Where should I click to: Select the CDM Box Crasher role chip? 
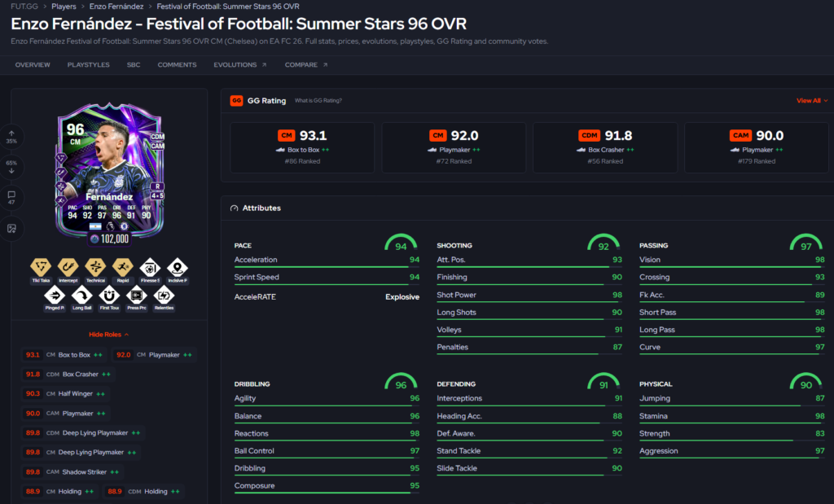68,375
